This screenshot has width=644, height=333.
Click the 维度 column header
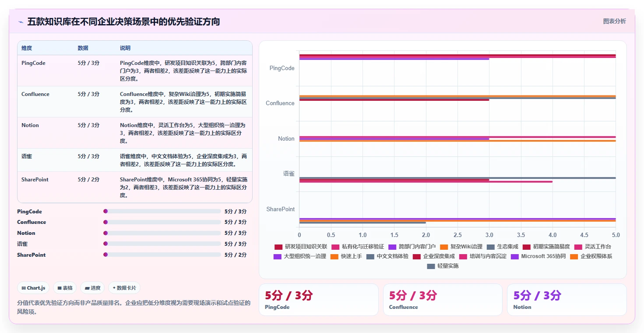[27, 48]
